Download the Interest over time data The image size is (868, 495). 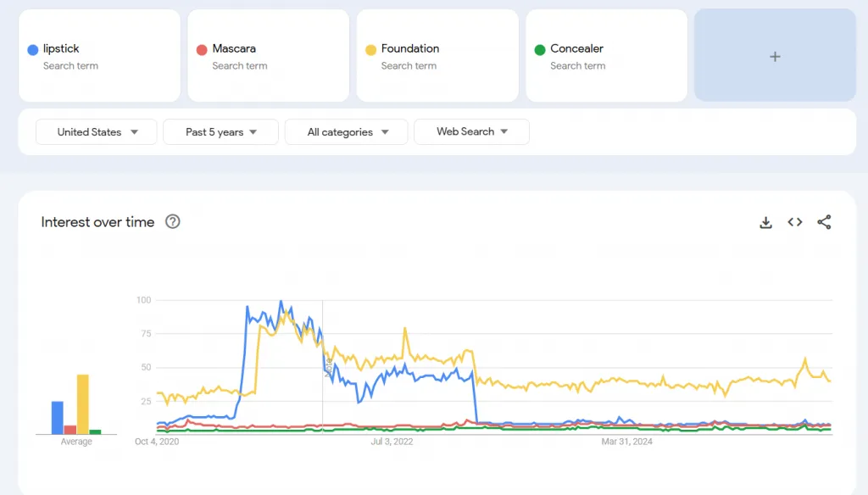click(765, 222)
